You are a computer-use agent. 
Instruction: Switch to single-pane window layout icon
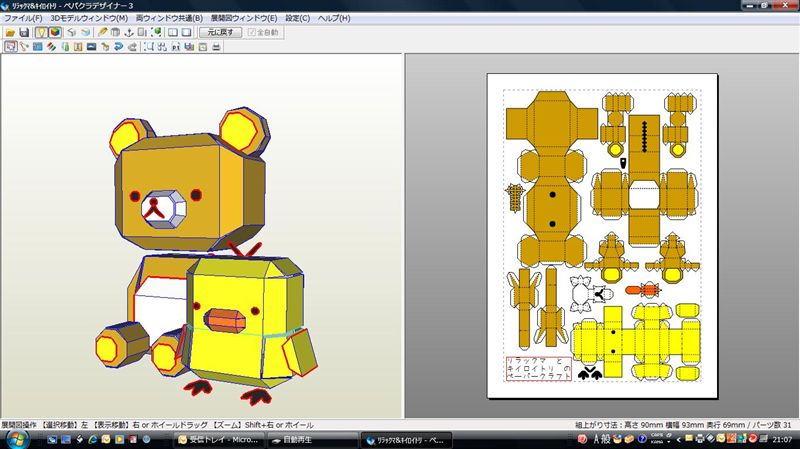pyautogui.click(x=186, y=32)
